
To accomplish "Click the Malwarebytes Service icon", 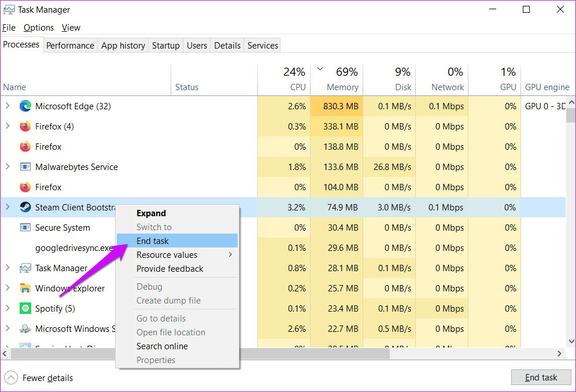I will pyautogui.click(x=25, y=167).
